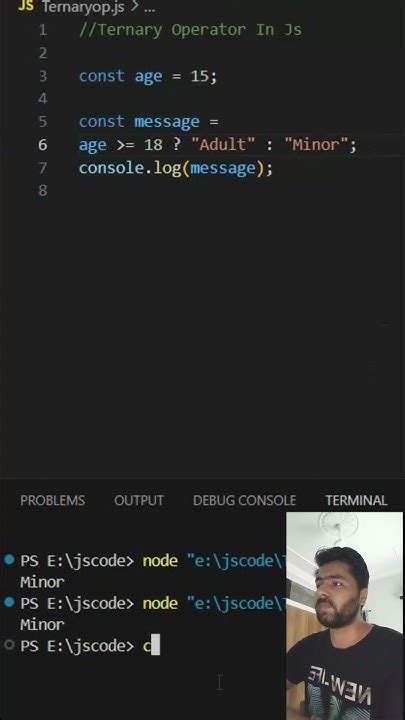The height and width of the screenshot is (720, 405).
Task: Place cursor in the "Minor" string on line 6
Action: tap(315, 145)
